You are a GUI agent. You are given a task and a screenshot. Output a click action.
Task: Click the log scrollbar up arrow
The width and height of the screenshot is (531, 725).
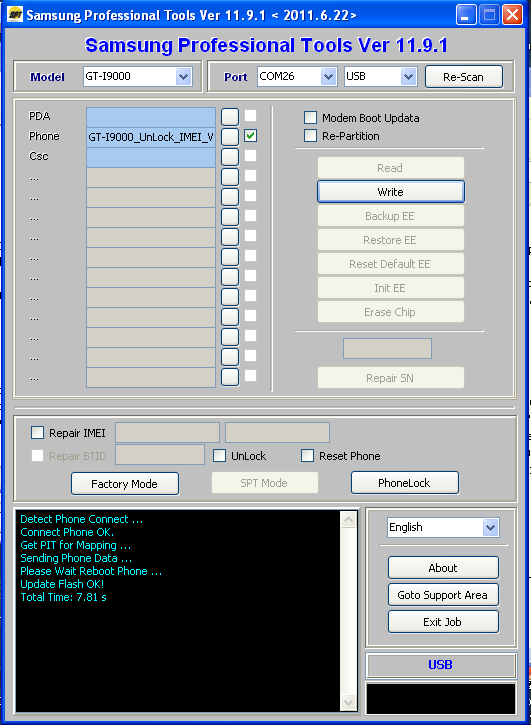pyautogui.click(x=348, y=519)
